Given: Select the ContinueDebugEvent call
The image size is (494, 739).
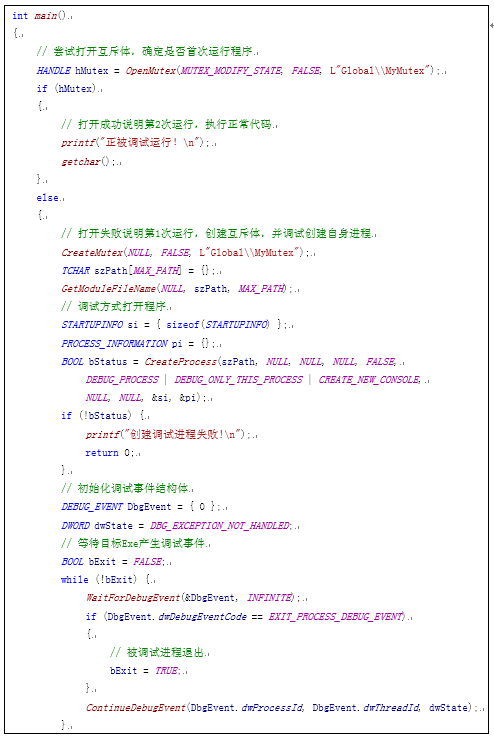Looking at the screenshot, I should (282, 707).
